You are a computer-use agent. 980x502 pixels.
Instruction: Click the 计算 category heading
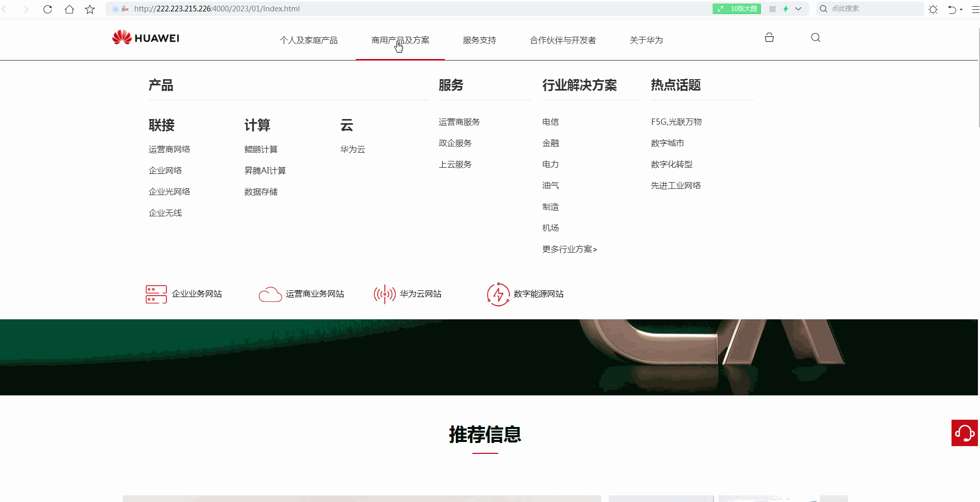tap(257, 125)
